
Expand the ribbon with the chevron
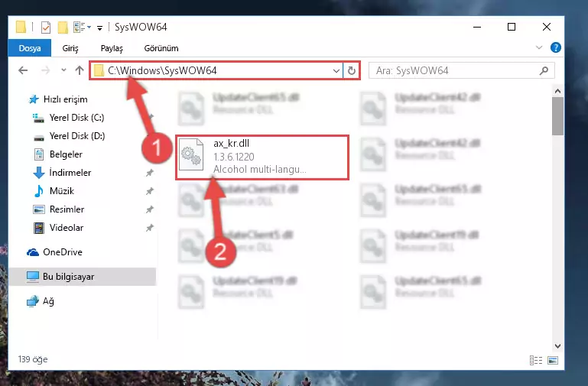539,47
